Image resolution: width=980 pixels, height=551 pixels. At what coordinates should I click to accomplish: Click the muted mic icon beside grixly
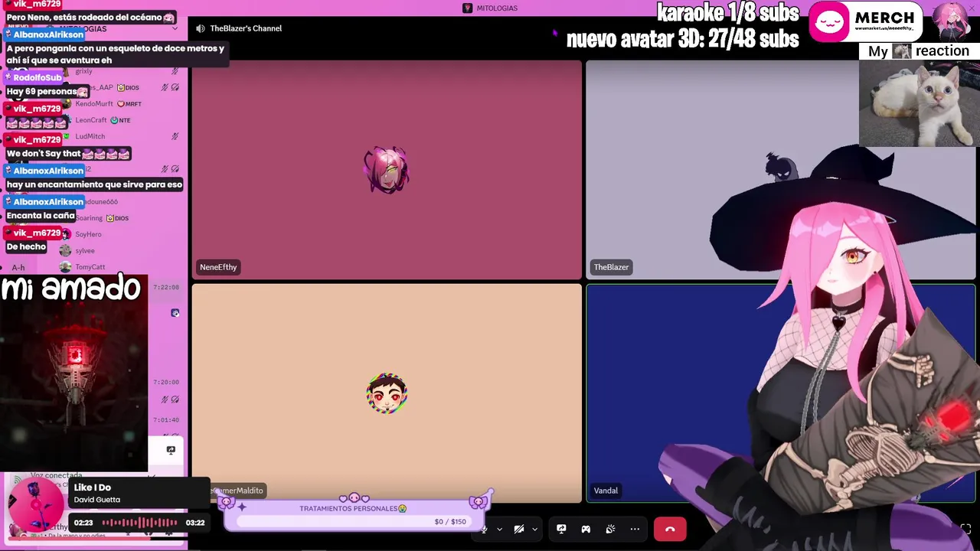coord(175,71)
